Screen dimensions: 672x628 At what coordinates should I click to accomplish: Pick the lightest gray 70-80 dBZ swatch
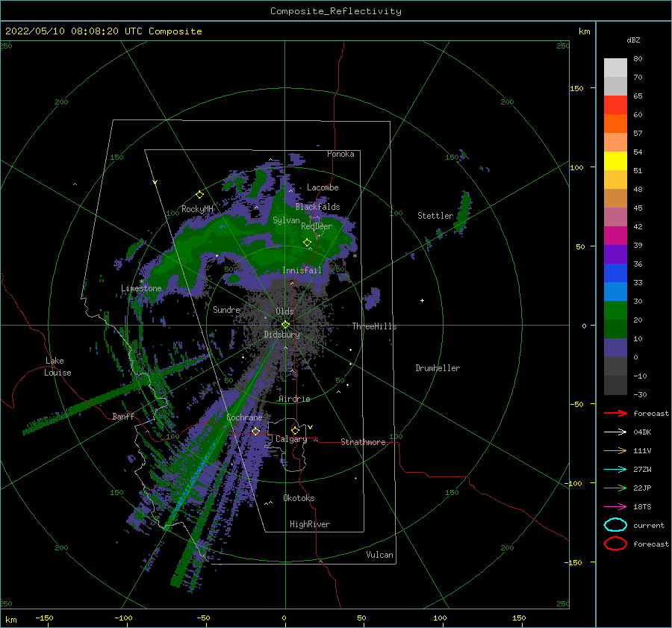point(615,67)
